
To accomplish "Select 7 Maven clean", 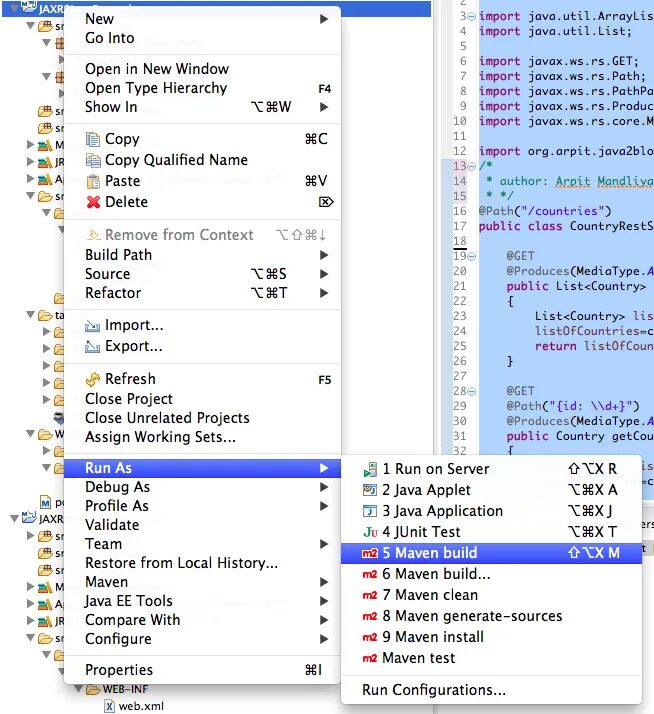I will [491, 595].
